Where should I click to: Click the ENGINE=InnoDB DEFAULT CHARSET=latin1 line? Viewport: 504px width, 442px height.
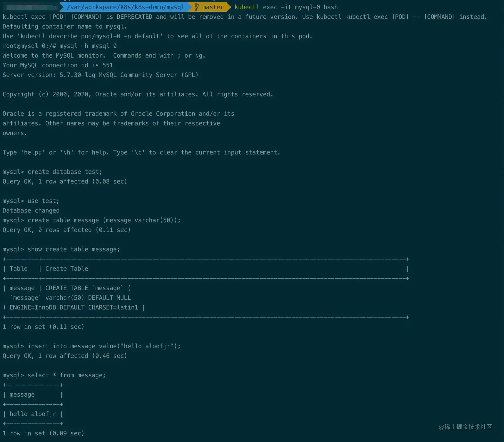(74, 307)
